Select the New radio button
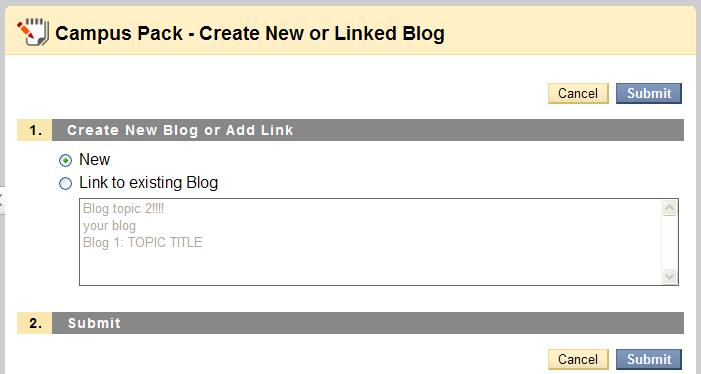This screenshot has height=374, width=701. point(65,160)
